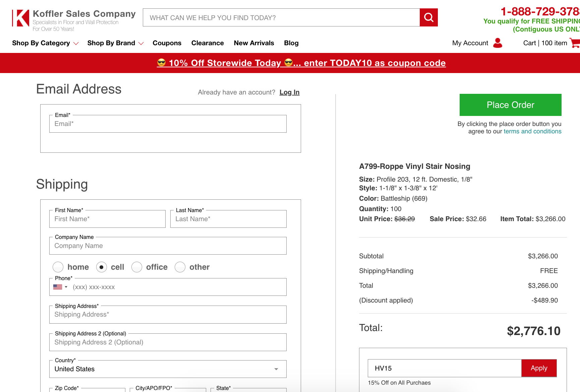The width and height of the screenshot is (580, 392).
Task: Select the cell phone type radio
Action: [102, 267]
